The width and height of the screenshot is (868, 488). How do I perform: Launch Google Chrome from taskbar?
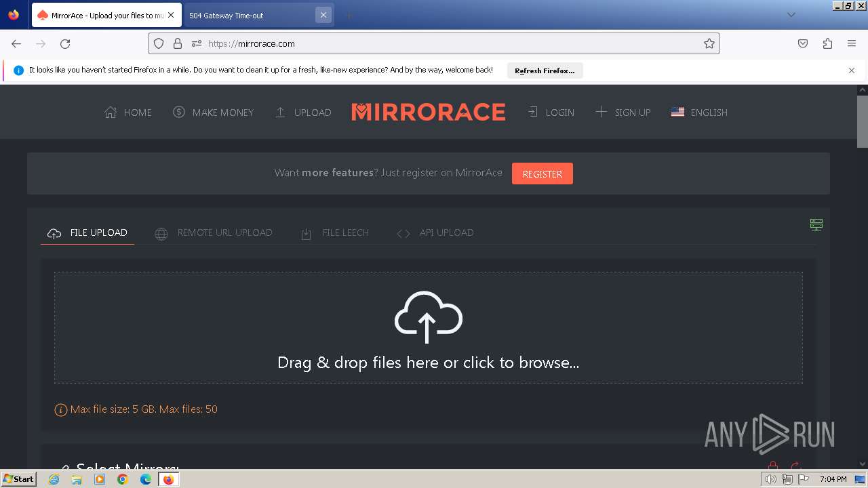click(x=123, y=479)
